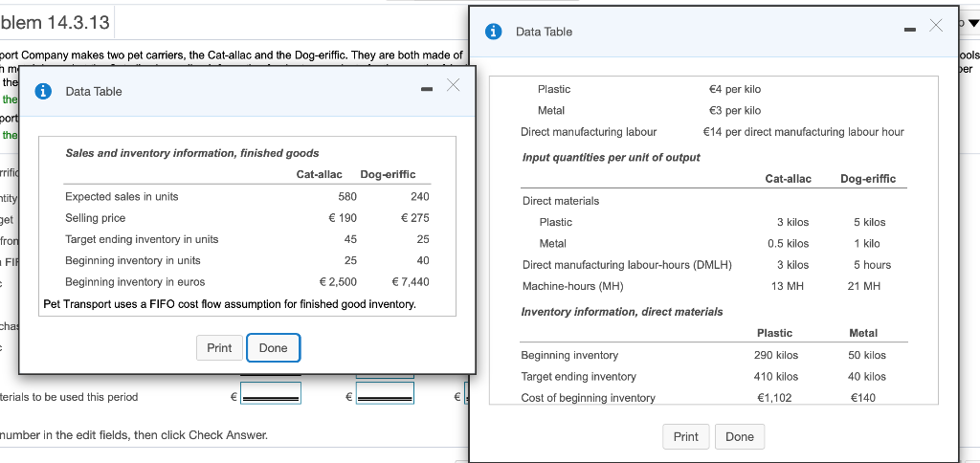The width and height of the screenshot is (980, 463).
Task: Click the 'Expected sales in units' row label
Action: click(x=122, y=197)
